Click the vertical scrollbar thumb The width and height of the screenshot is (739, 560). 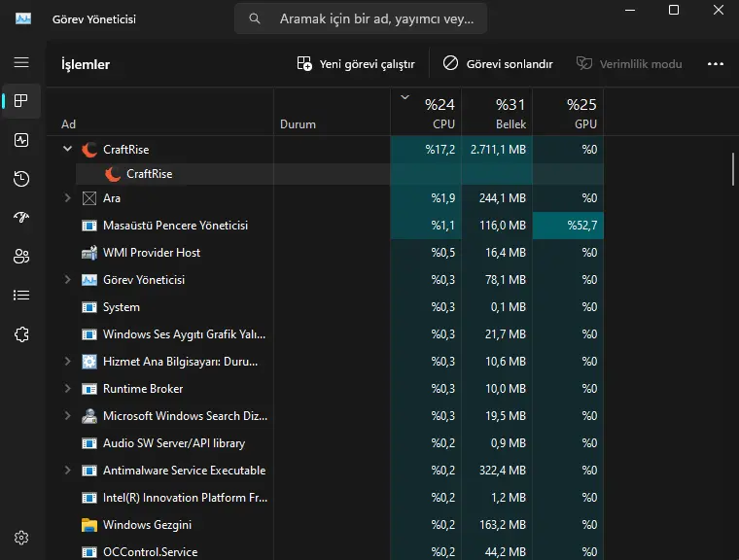[733, 169]
